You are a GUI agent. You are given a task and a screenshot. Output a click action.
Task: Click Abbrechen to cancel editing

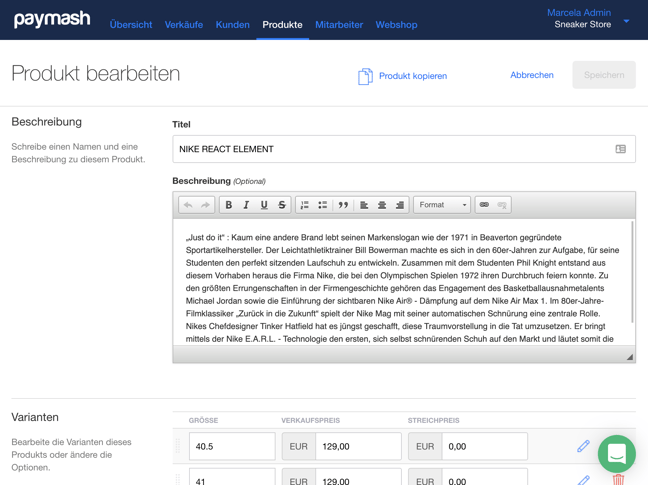coord(531,75)
